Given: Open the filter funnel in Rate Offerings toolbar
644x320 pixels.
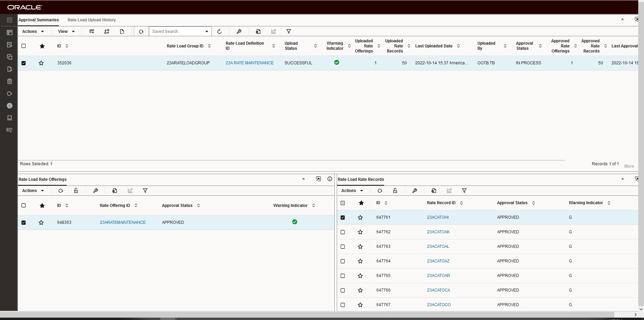Looking at the screenshot, I should (x=145, y=191).
